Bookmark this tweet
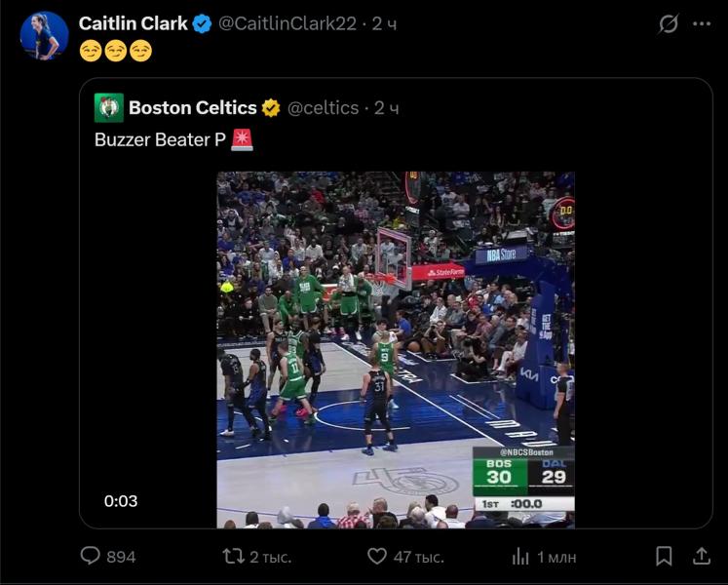 664,556
